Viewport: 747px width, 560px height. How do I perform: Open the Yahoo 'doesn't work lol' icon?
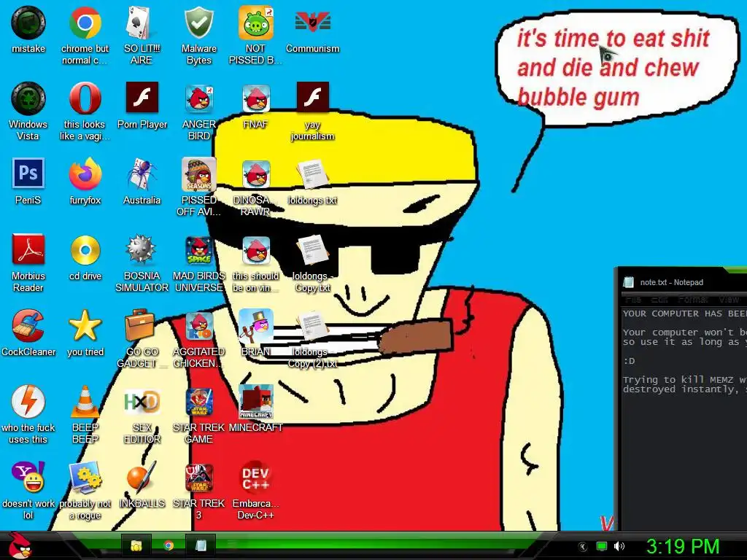pos(28,477)
